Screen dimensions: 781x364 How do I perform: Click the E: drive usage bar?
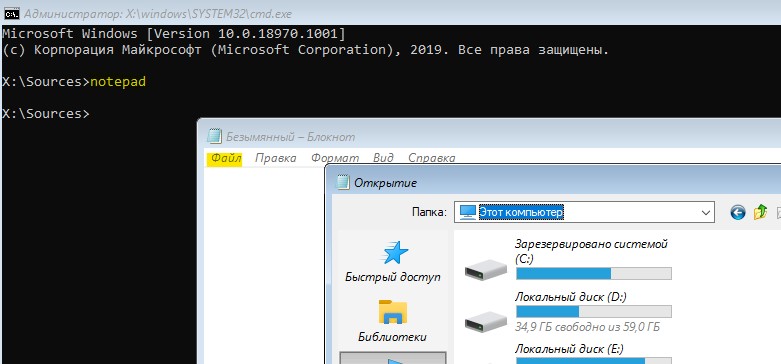coord(594,361)
